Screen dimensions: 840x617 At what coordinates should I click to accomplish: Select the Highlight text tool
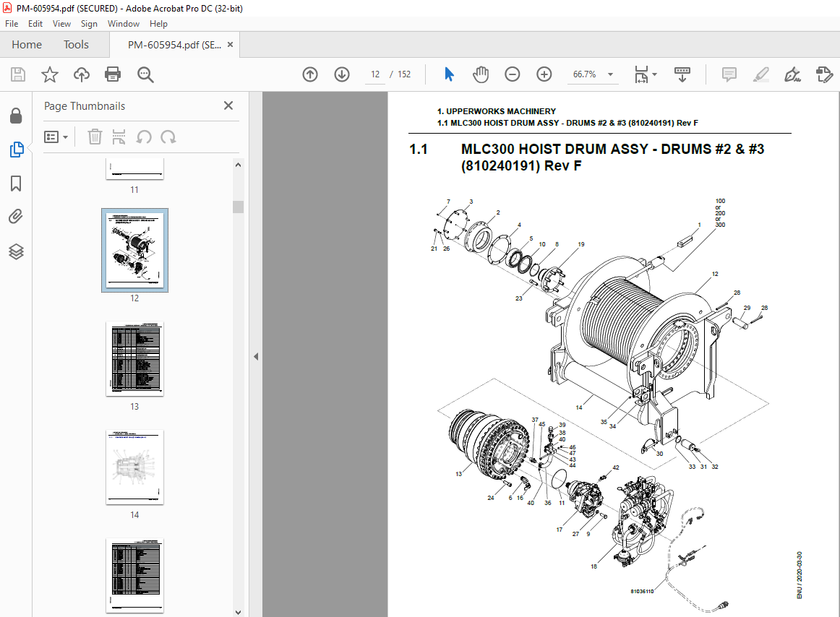coord(760,74)
